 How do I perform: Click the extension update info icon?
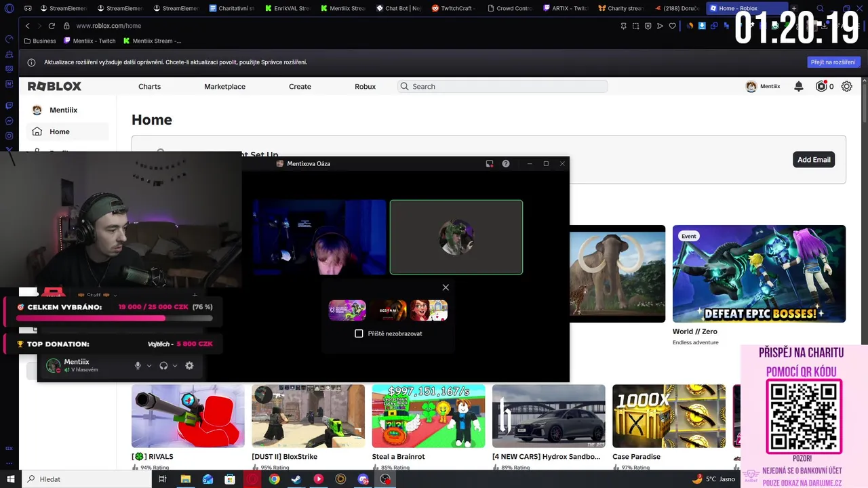(31, 62)
